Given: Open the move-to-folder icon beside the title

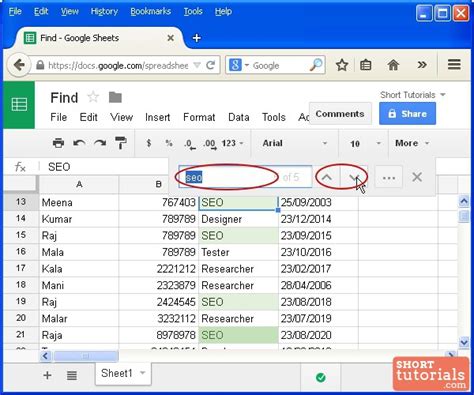Looking at the screenshot, I should (115, 97).
